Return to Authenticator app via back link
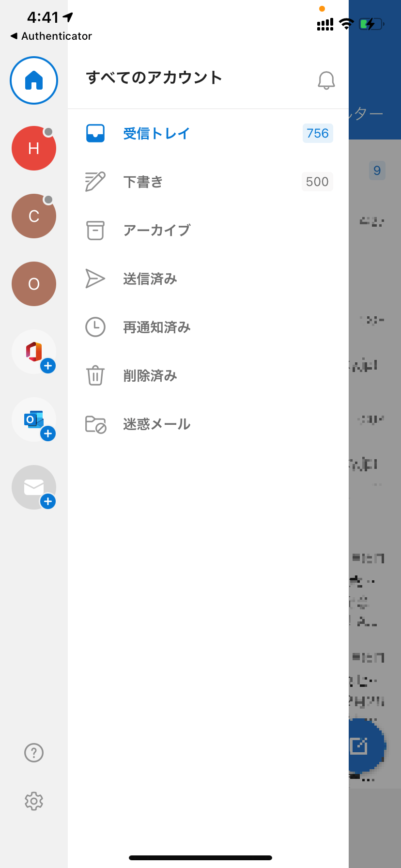Viewport: 401px width, 868px height. point(51,36)
